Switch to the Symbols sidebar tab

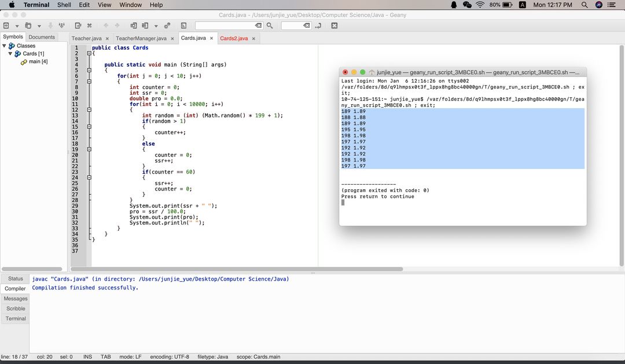[13, 36]
